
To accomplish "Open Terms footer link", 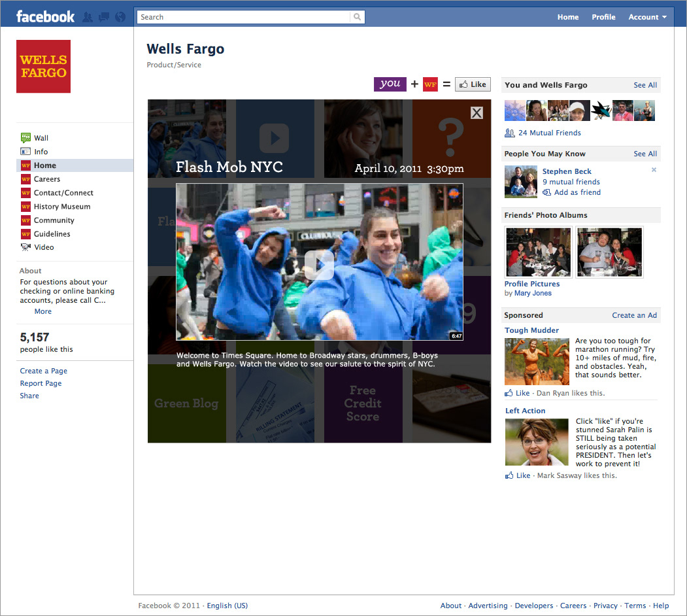I will click(x=635, y=606).
